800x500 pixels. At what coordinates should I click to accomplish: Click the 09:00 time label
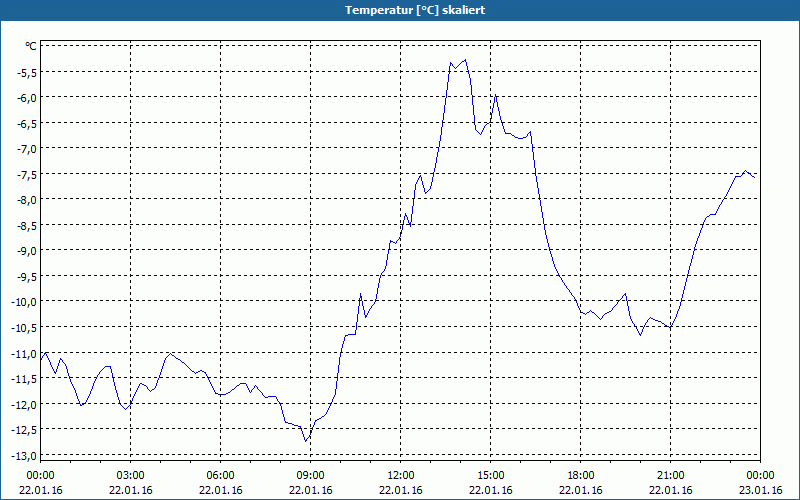coord(311,476)
